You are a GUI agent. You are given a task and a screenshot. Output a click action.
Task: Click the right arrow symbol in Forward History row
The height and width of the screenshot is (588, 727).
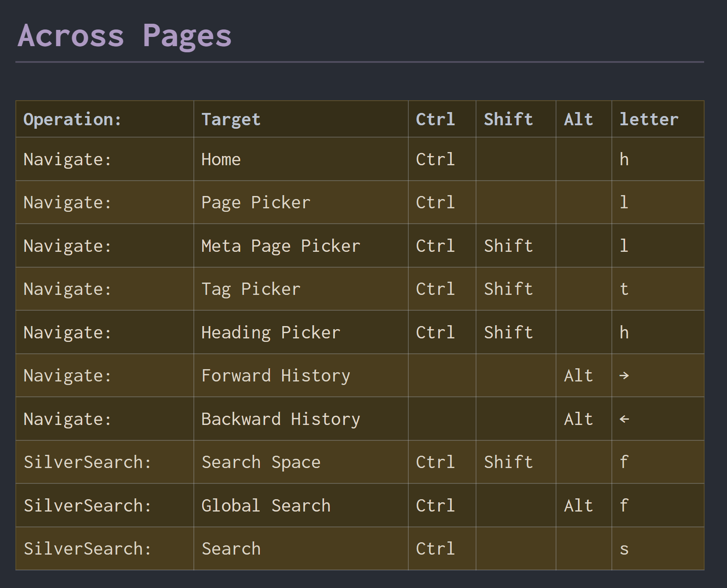pyautogui.click(x=624, y=376)
